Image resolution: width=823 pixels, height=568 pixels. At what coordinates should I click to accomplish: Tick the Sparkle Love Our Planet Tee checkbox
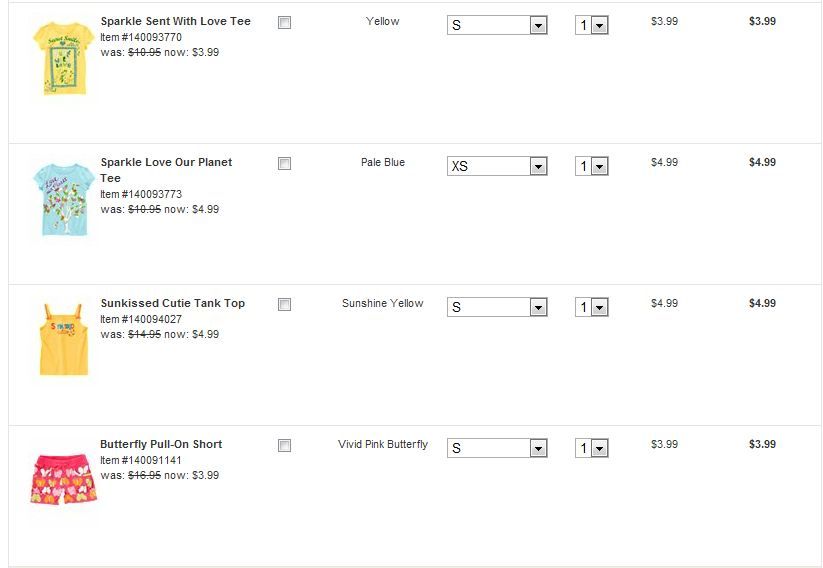284,164
